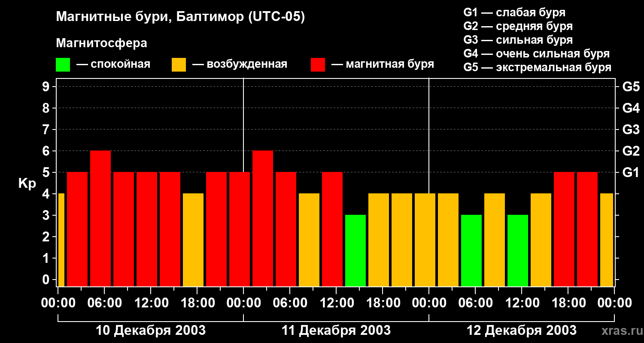This screenshot has height=343, width=644.
Task: Click the green 'спокойная' legend swatch
Action: (63, 65)
